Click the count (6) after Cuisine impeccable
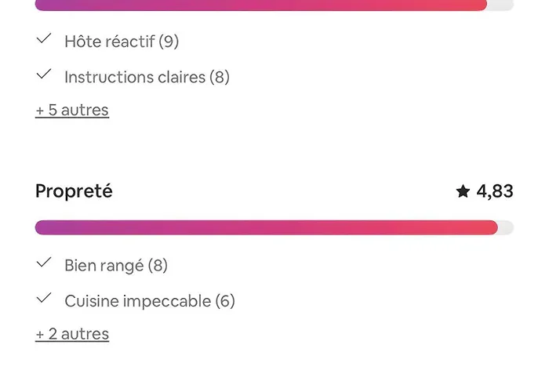Viewport: 549px width, 392px height. point(225,301)
